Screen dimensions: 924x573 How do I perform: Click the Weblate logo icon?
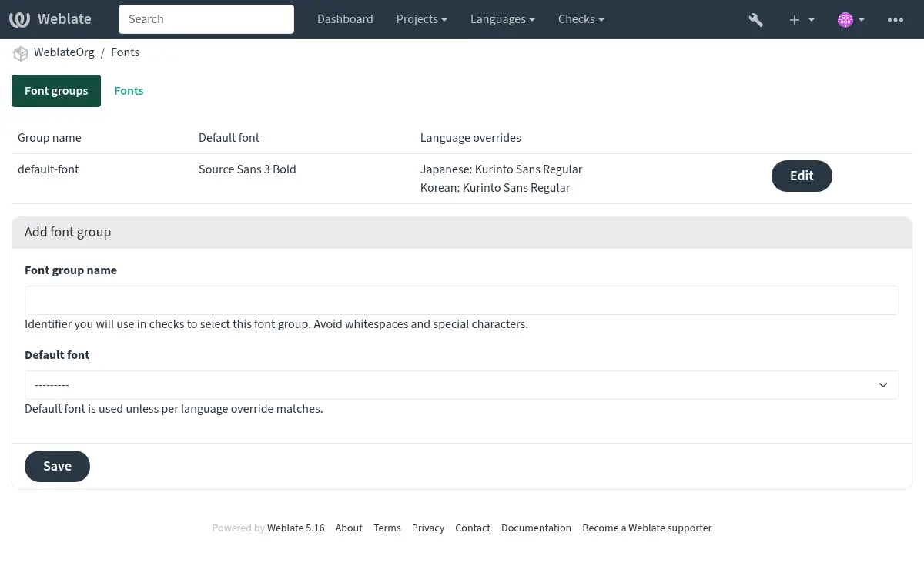coord(20,19)
